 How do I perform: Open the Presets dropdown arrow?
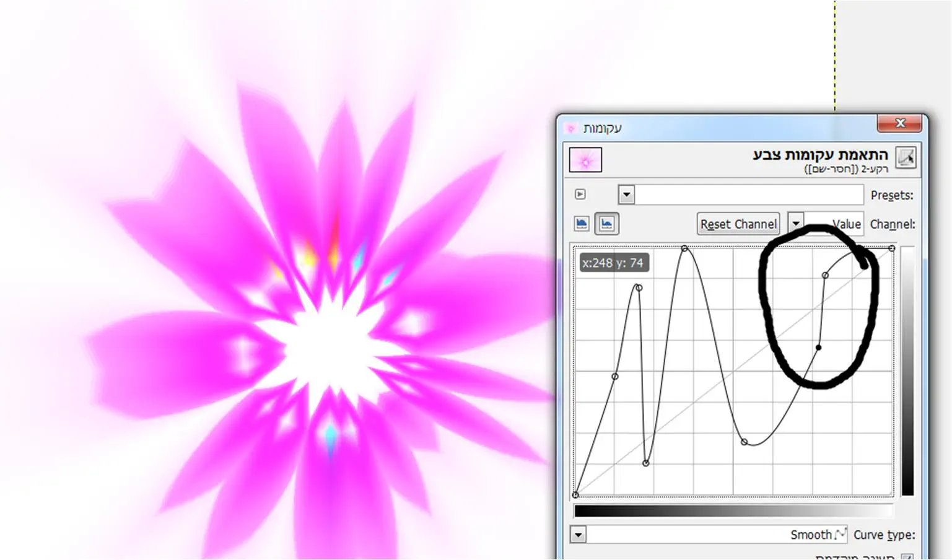(x=626, y=195)
